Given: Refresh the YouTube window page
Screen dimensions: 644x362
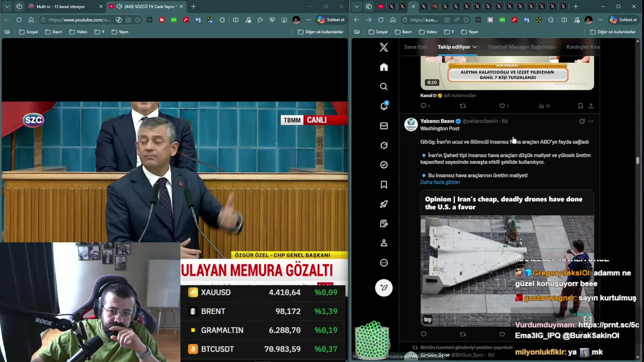Looking at the screenshot, I should (19, 20).
